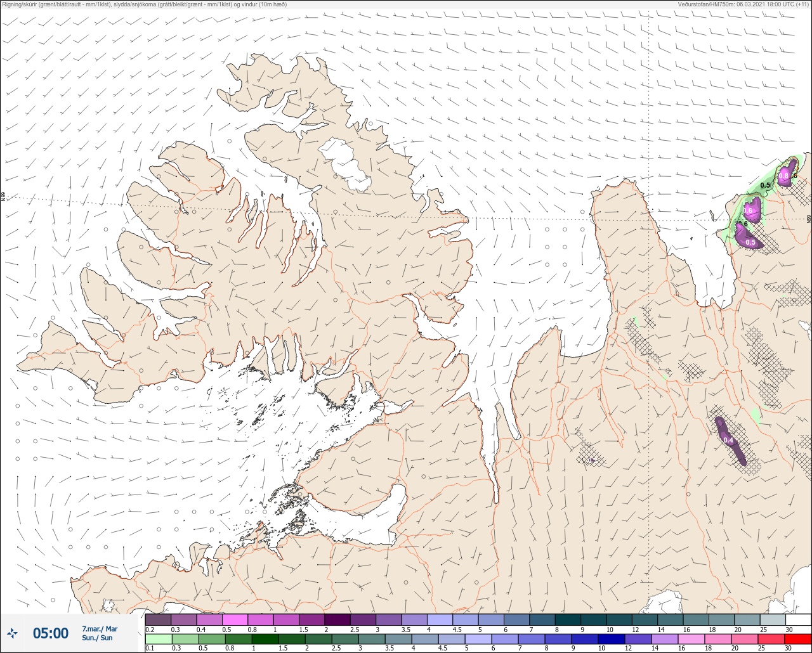Click the 'N99' label on the map's right border

(809, 219)
